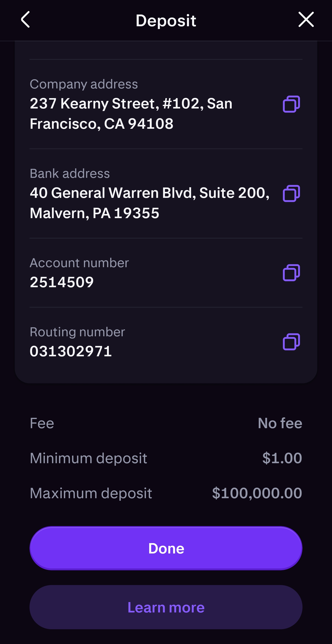Tap the No fee value
The image size is (332, 644).
tap(280, 423)
